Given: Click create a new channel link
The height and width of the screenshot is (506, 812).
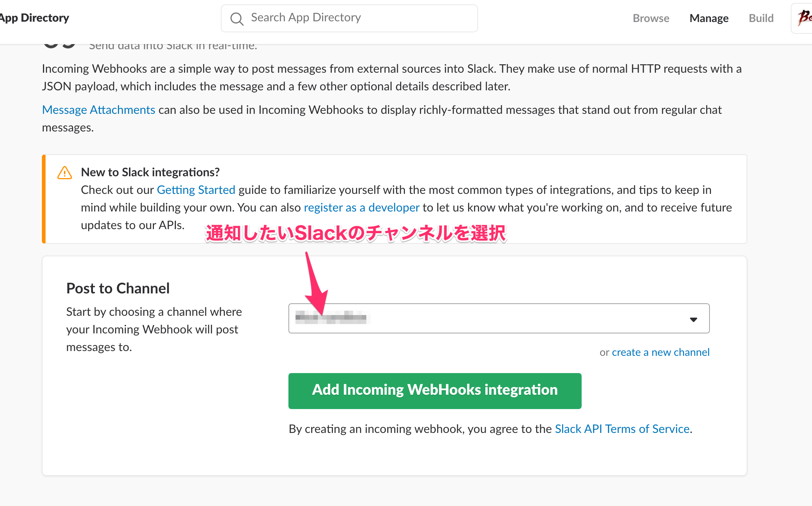Looking at the screenshot, I should click(660, 352).
